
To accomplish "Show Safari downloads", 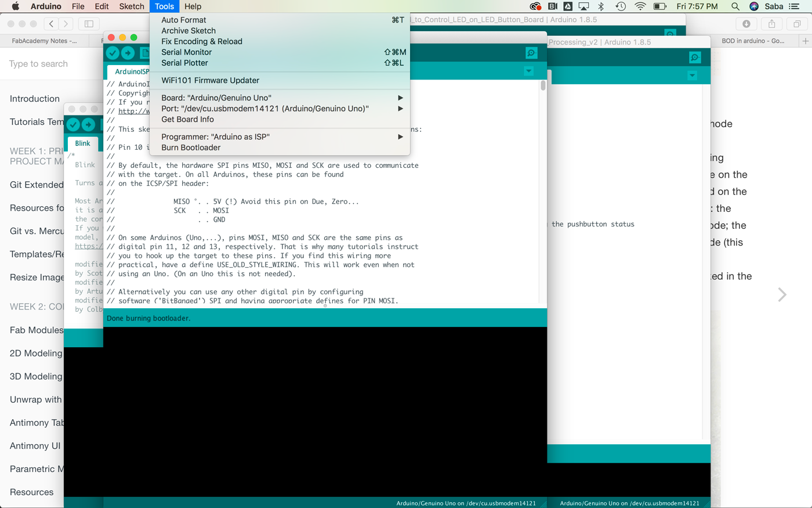I will point(746,24).
